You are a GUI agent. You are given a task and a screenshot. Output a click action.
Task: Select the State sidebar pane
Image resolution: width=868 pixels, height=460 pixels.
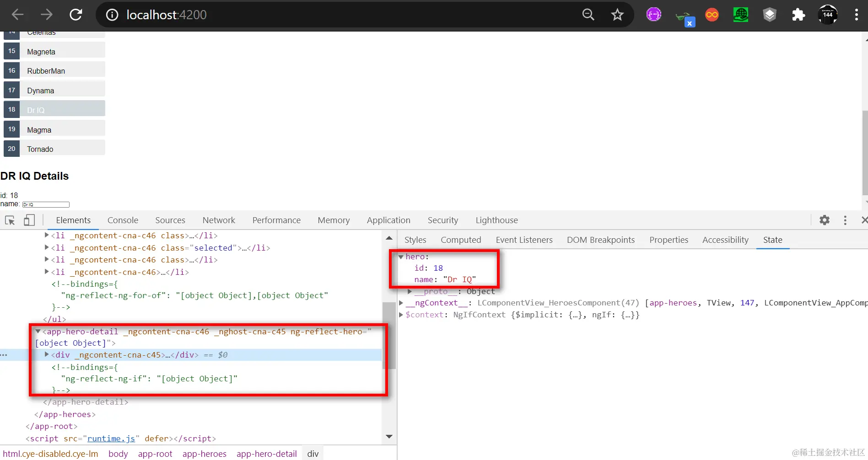tap(772, 240)
